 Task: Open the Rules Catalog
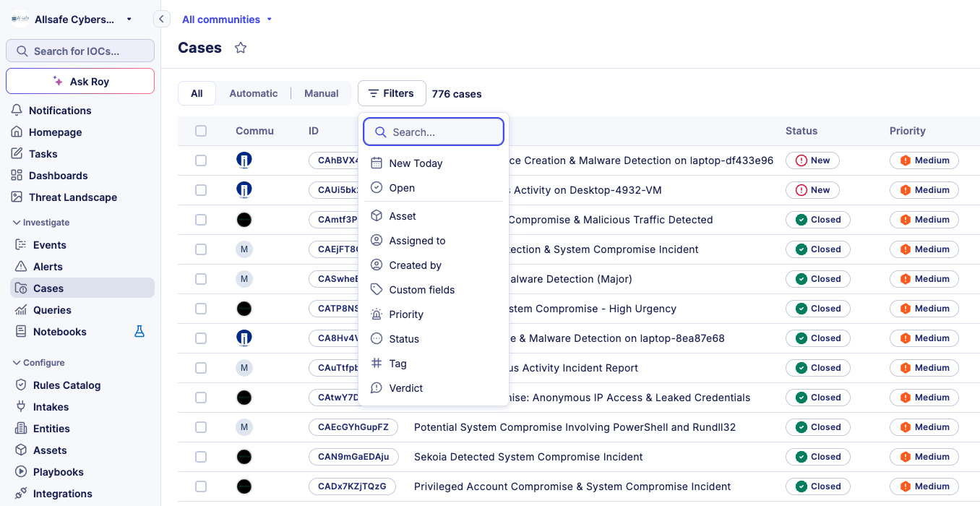[x=68, y=385]
